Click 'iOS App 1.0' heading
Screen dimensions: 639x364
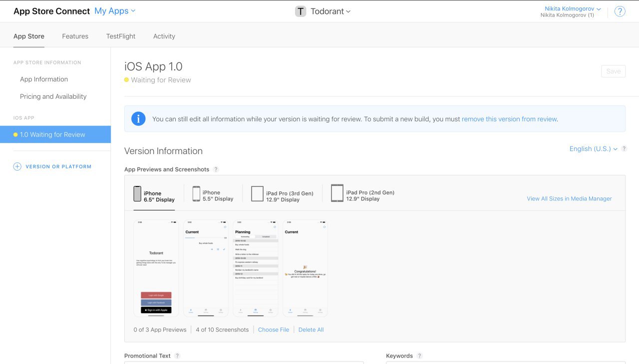point(153,66)
